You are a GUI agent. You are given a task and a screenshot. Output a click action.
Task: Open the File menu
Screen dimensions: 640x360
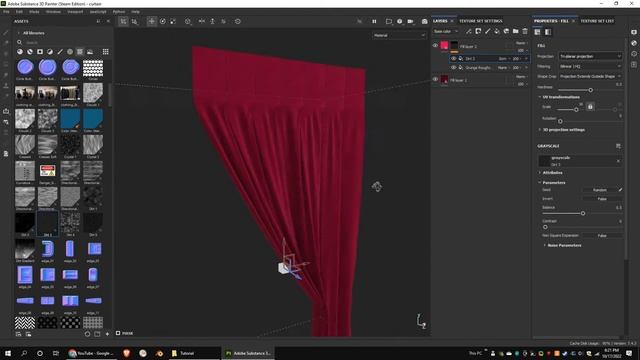point(6,12)
